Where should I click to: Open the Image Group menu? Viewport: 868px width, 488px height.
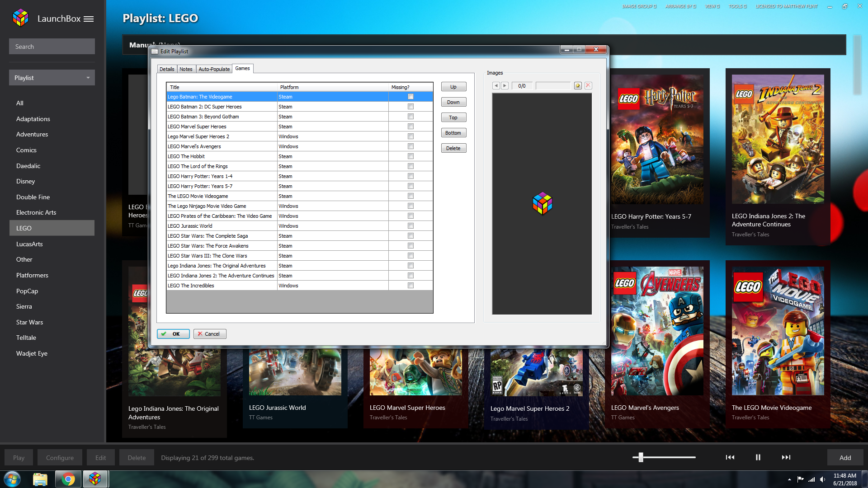(639, 6)
